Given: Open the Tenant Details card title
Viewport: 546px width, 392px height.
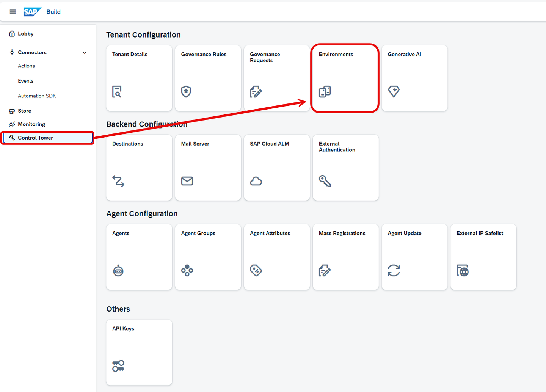Looking at the screenshot, I should tap(130, 54).
